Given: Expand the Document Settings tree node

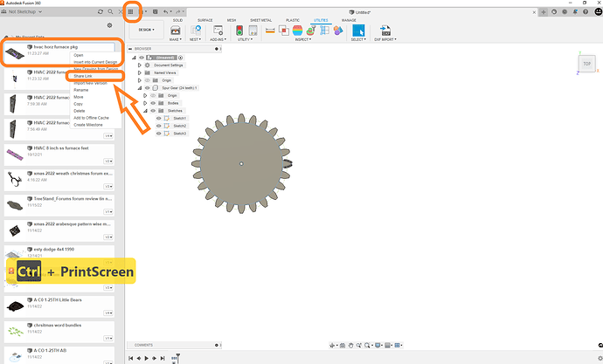Looking at the screenshot, I should [140, 65].
